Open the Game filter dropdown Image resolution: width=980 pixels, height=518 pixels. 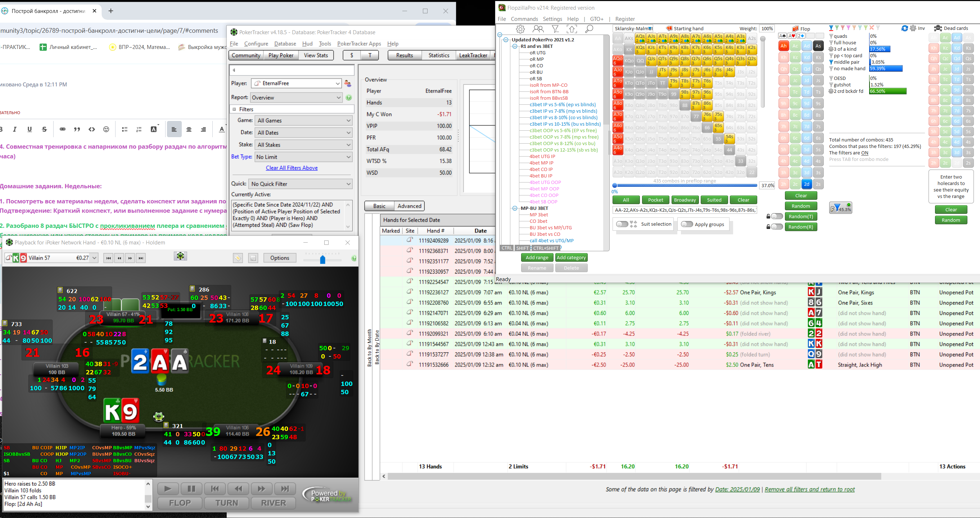(303, 121)
